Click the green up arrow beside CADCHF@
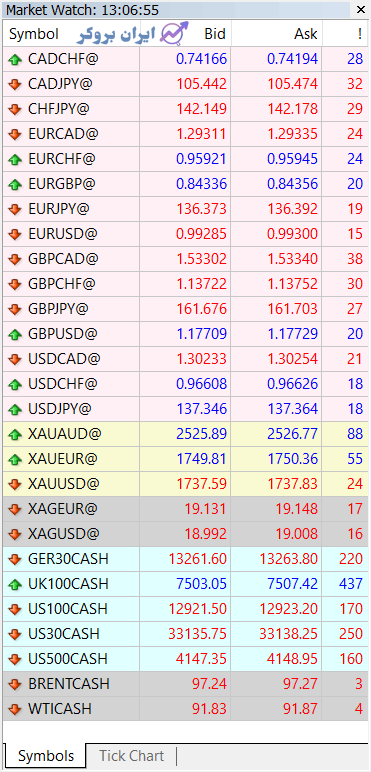The height and width of the screenshot is (772, 371). point(15,60)
